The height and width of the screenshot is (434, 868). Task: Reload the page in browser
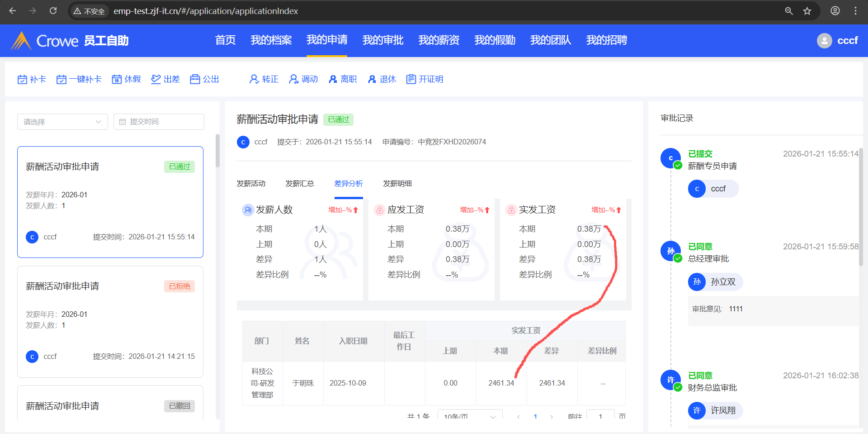pos(53,11)
